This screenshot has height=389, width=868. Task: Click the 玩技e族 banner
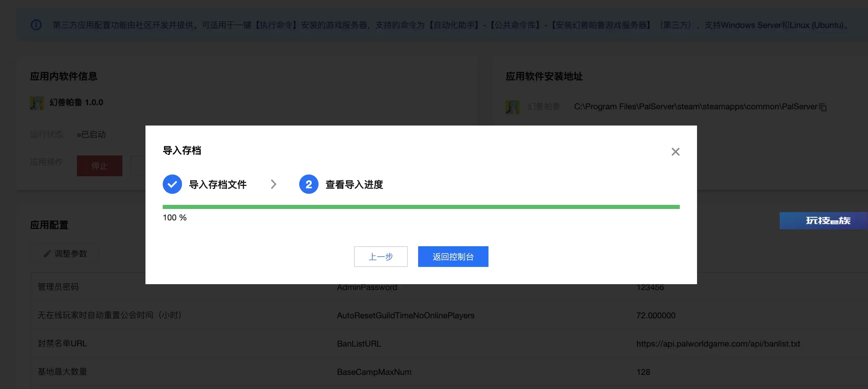tap(824, 221)
